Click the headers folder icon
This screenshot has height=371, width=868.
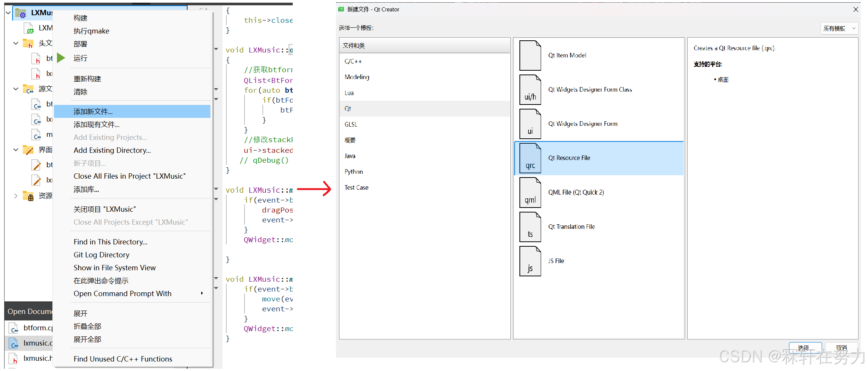click(x=28, y=43)
